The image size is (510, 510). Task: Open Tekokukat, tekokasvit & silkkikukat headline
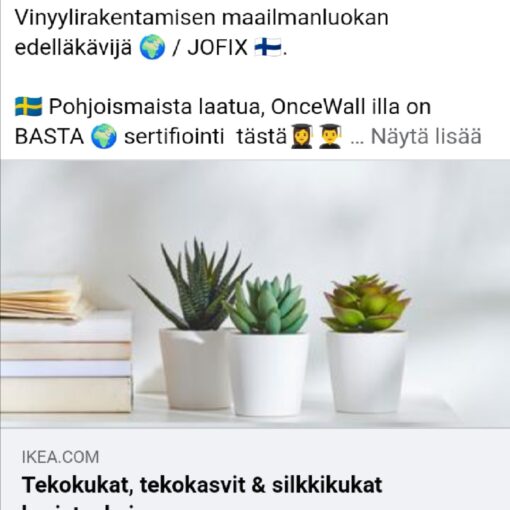(x=202, y=485)
